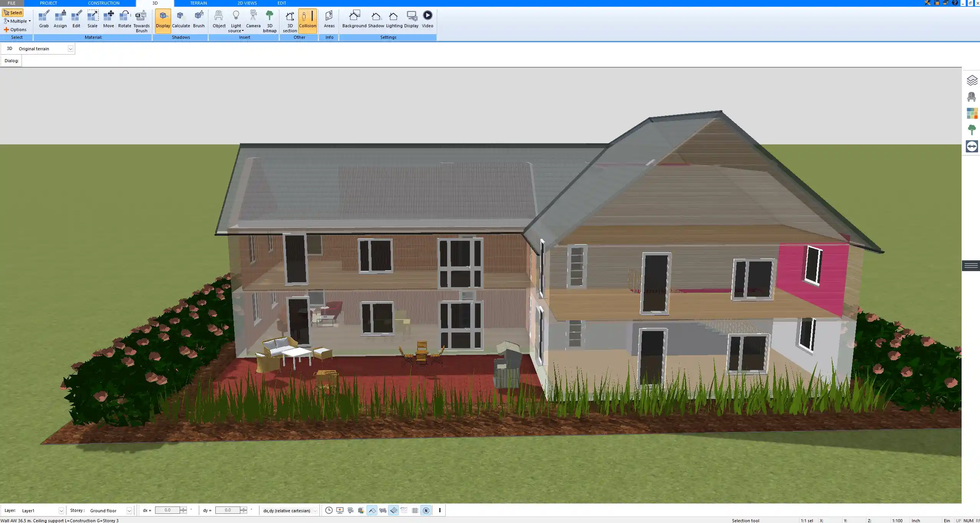Toggle the north arrow display in the status bar
Screen dimensions: 980x523
[x=426, y=510]
